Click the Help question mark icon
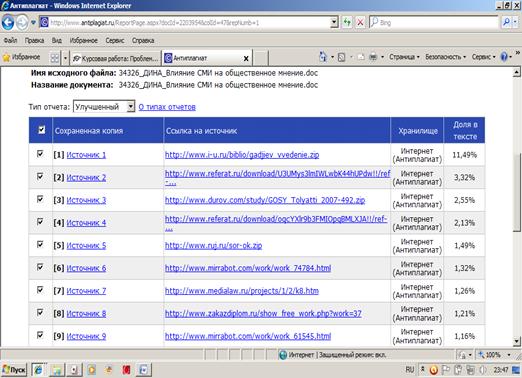 504,57
